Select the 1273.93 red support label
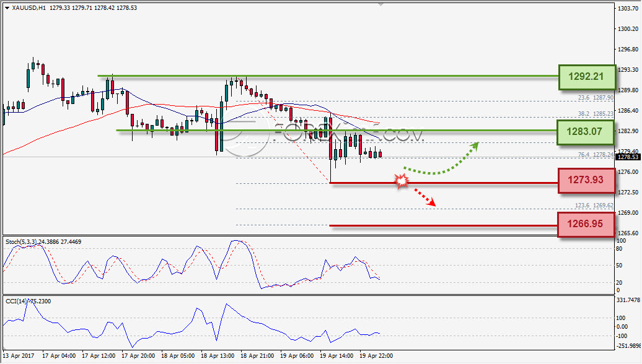The width and height of the screenshot is (642, 364). [586, 180]
